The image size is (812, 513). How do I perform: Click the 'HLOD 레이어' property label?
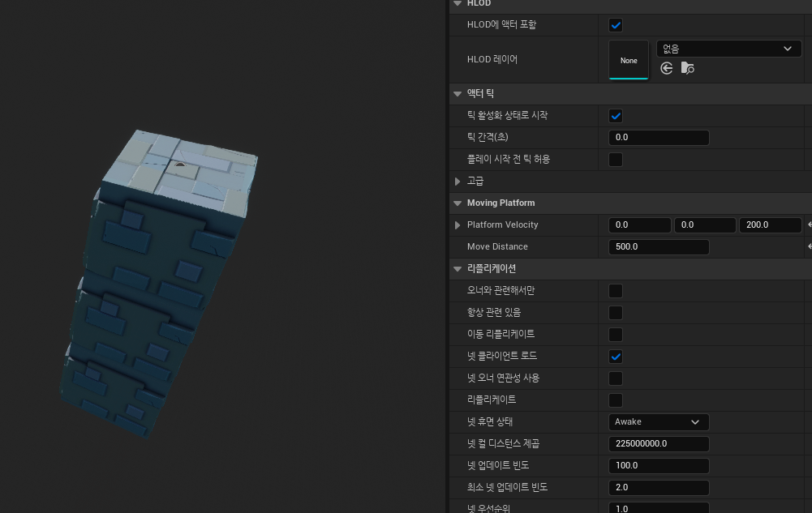(x=492, y=59)
